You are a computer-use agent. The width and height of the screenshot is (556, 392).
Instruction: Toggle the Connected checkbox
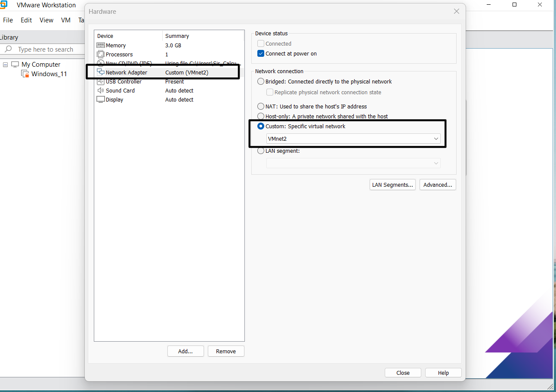pyautogui.click(x=260, y=43)
